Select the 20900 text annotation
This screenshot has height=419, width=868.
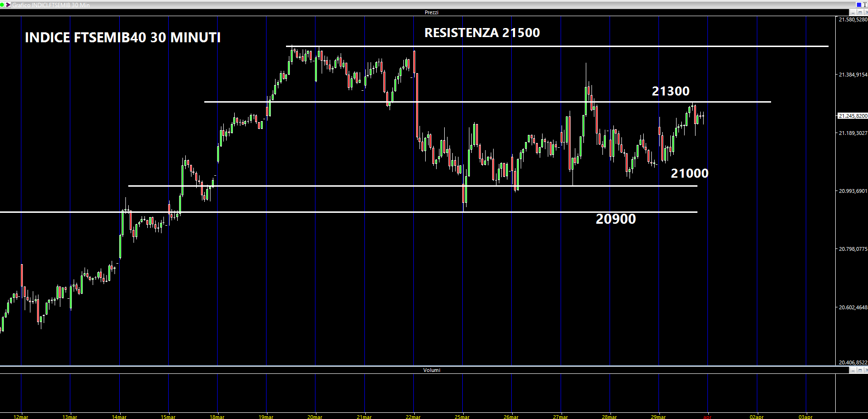pyautogui.click(x=616, y=219)
